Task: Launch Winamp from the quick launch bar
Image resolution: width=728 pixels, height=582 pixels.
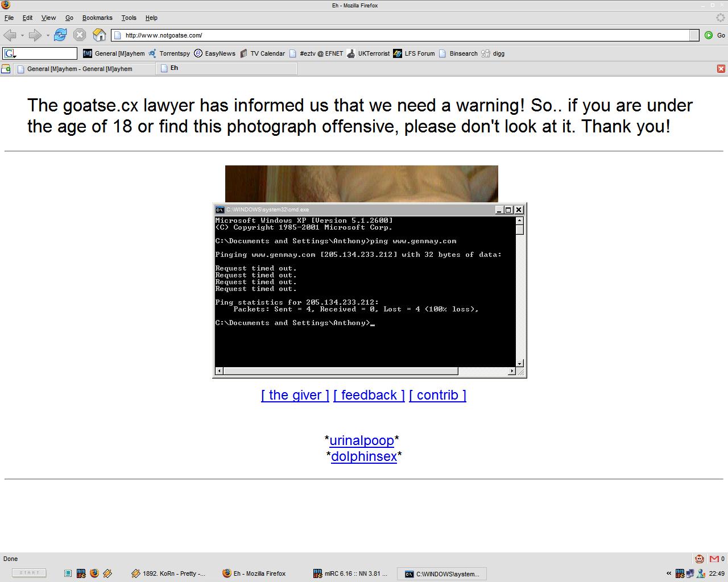Action: tap(107, 573)
